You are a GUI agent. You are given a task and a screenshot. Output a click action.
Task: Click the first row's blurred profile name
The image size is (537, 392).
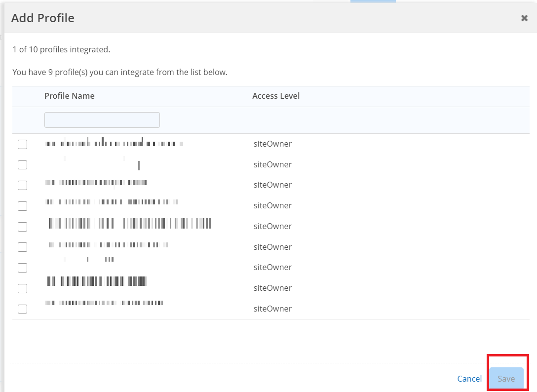(114, 144)
